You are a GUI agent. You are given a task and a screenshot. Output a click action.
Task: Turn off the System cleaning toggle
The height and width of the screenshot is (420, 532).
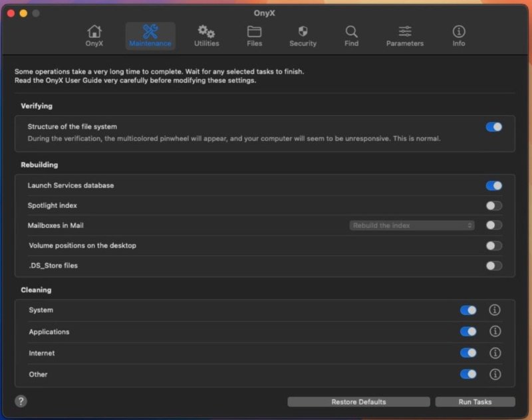point(467,310)
